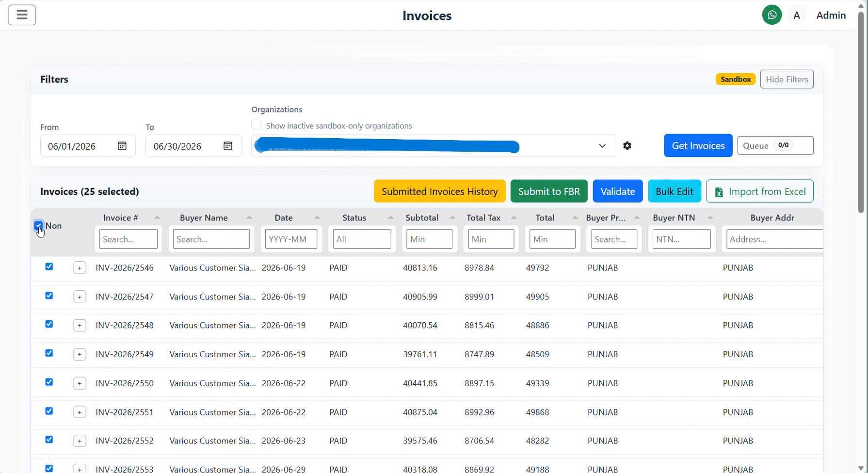This screenshot has height=473, width=868.
Task: Sort by Date column arrow
Action: [317, 218]
